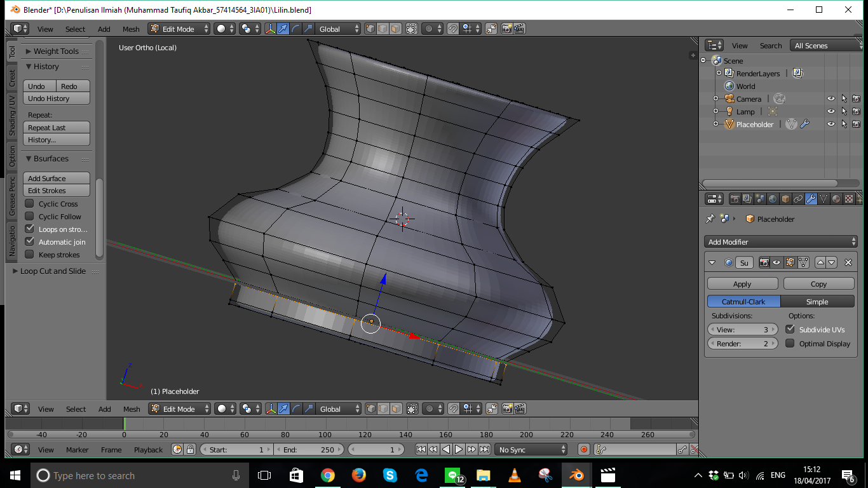
Task: Expand the Weight Tools panel
Action: (x=29, y=51)
